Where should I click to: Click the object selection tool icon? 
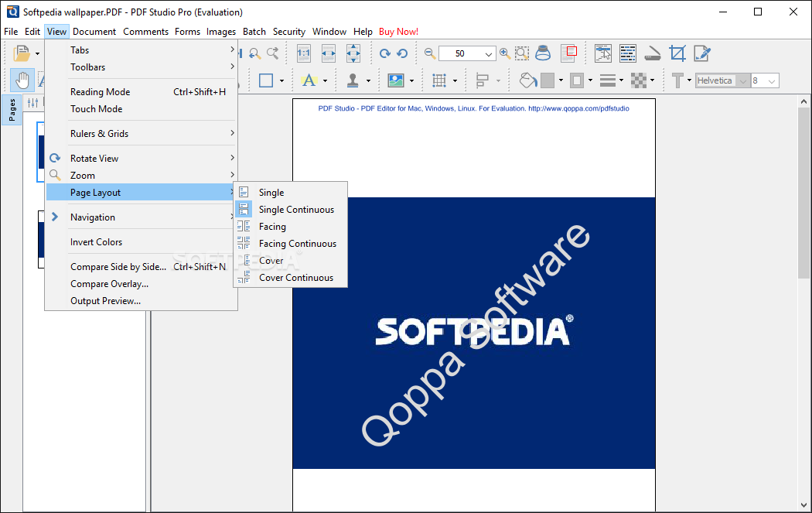pyautogui.click(x=603, y=53)
